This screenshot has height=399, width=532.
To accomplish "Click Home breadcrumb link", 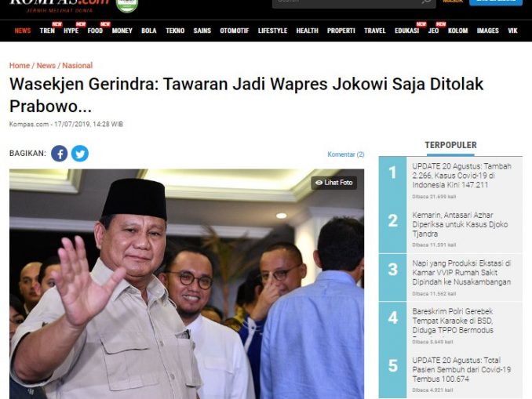I will [20, 65].
